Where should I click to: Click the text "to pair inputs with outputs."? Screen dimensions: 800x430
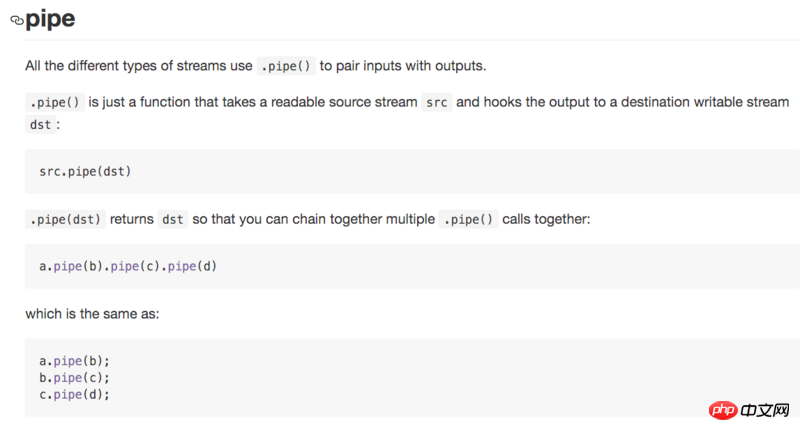403,66
